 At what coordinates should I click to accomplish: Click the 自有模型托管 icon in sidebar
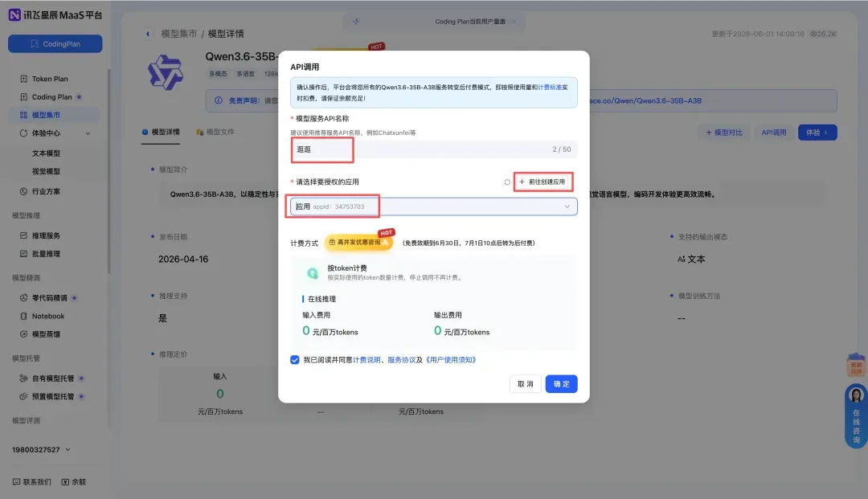[23, 378]
